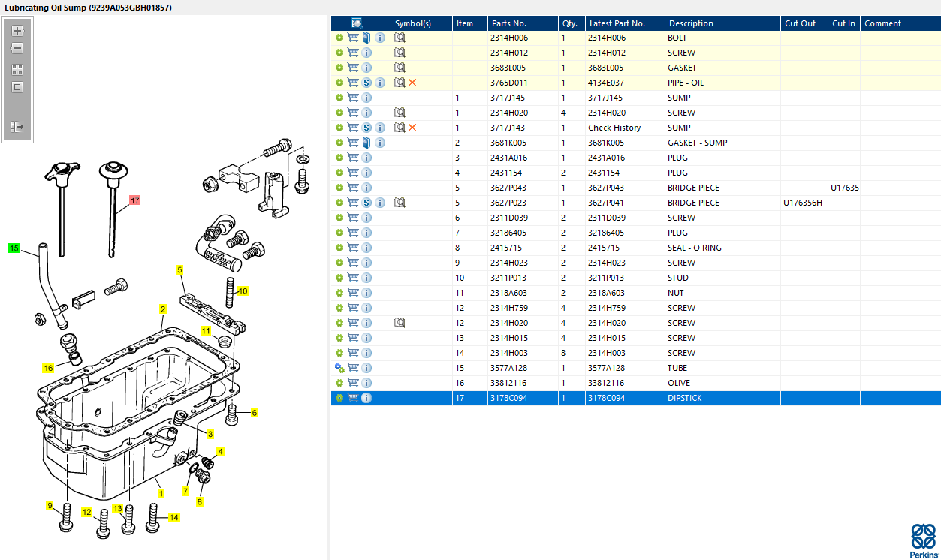
Task: Open the book icon for GASKET - SUMP
Action: pos(366,143)
